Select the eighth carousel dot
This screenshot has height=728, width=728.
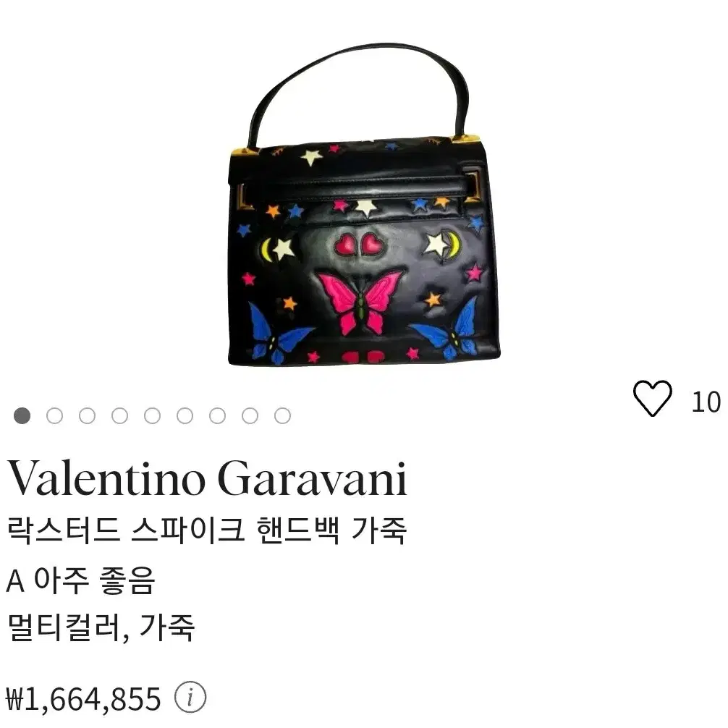point(250,415)
